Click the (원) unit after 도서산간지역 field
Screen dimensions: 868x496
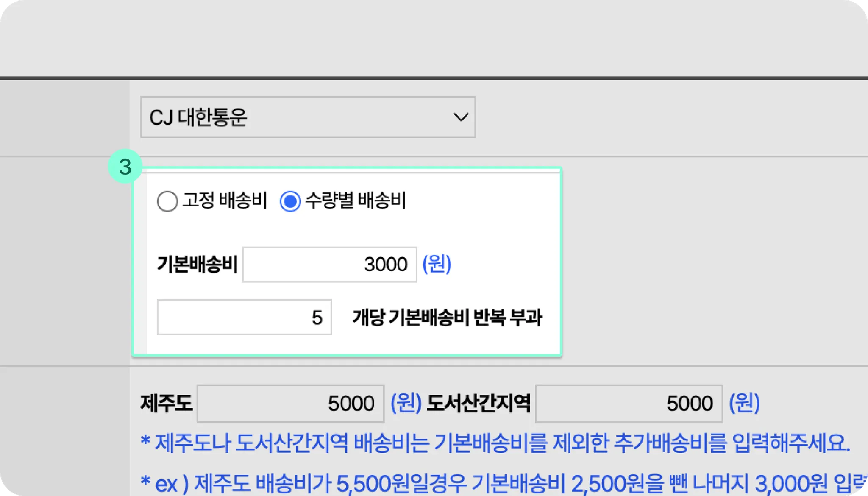click(x=744, y=403)
